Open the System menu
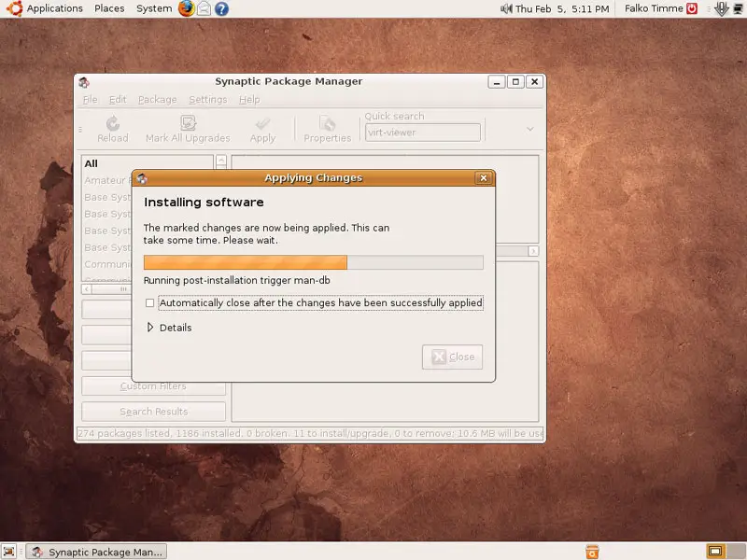Viewport: 747px width, 560px height. 154,8
